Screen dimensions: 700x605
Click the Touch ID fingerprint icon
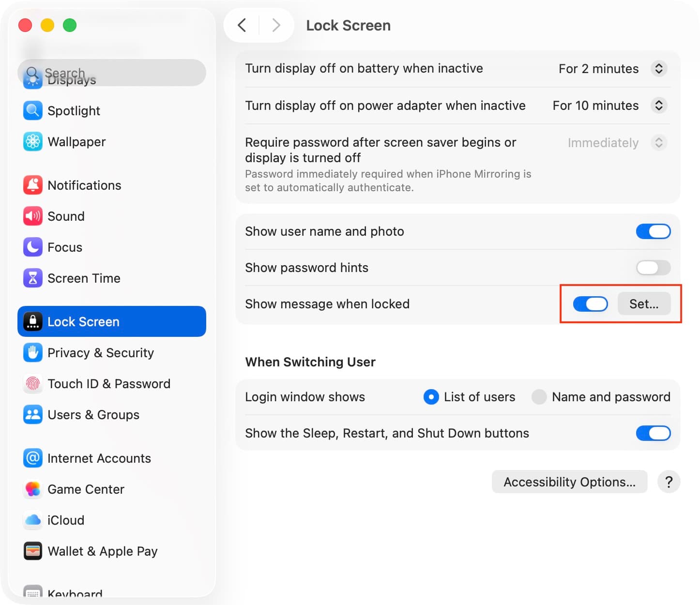pyautogui.click(x=33, y=384)
